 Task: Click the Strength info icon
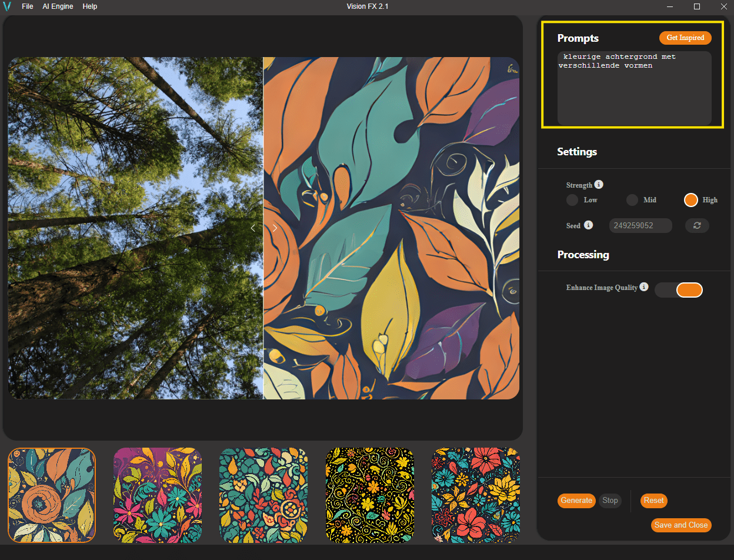point(599,185)
